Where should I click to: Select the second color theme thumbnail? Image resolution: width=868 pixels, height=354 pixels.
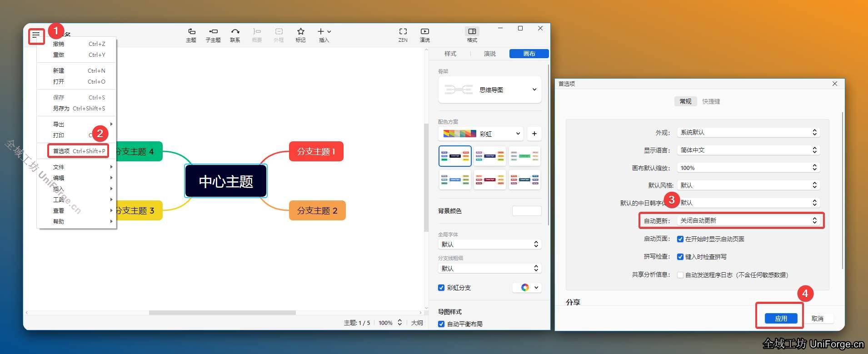pos(490,156)
